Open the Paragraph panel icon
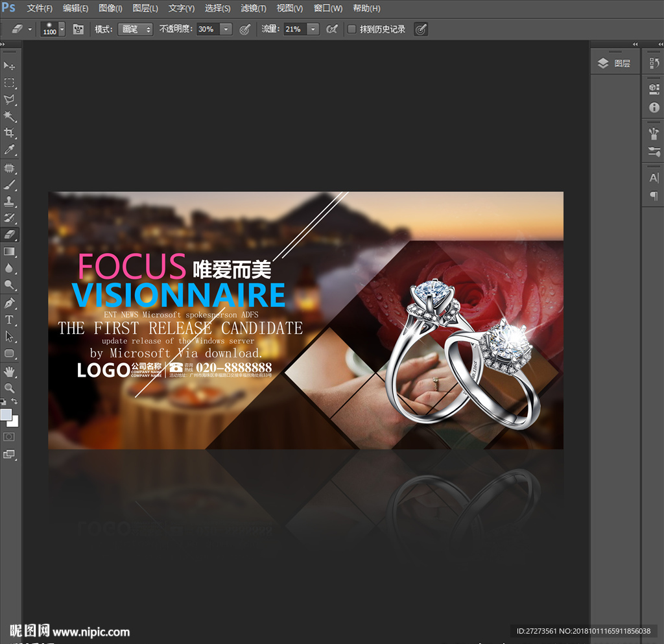Screen dimensions: 664x644 [x=654, y=196]
